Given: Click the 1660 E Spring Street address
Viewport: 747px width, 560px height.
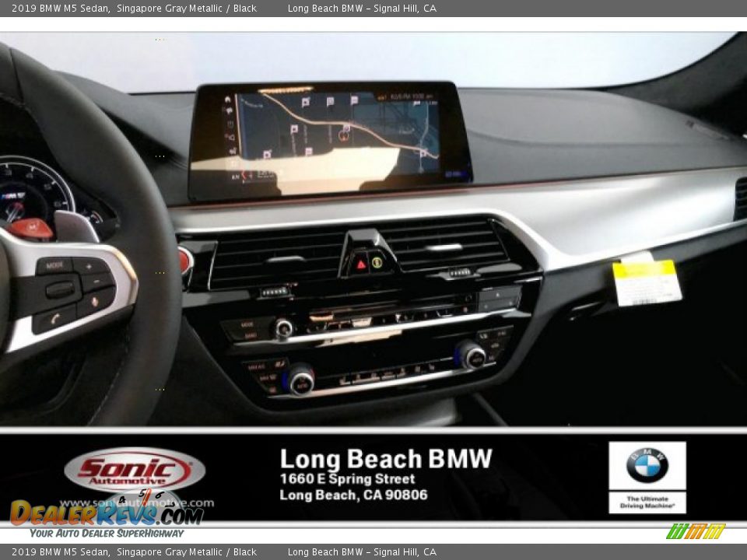Looking at the screenshot, I should [x=348, y=479].
